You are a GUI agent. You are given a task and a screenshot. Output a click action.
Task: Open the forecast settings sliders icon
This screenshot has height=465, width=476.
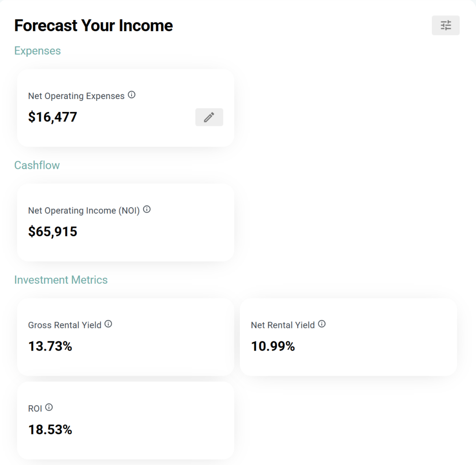[x=446, y=26]
